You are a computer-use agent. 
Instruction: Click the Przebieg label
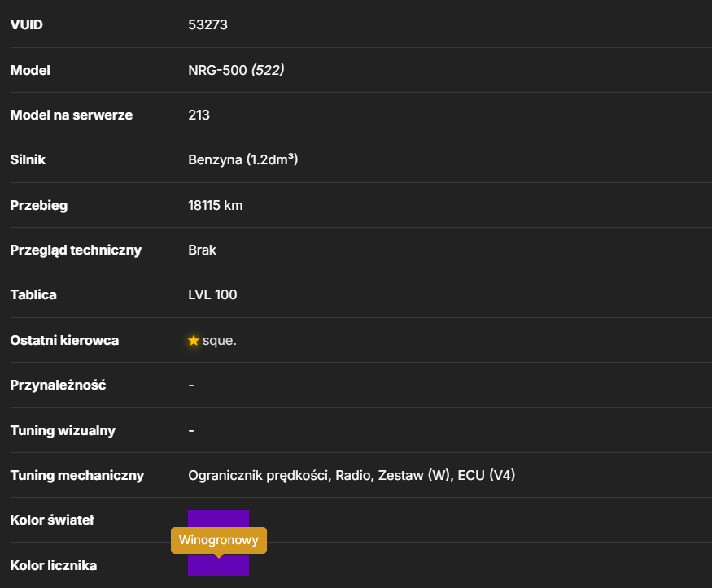38,205
